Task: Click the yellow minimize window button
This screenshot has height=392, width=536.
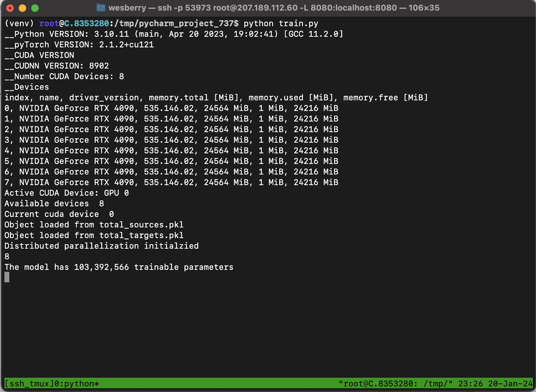Action: pos(22,8)
